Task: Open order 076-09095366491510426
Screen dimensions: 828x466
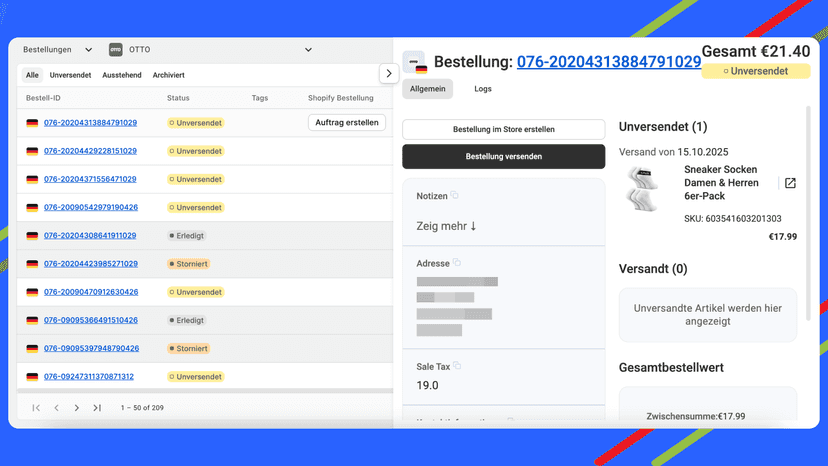Action: (x=91, y=320)
